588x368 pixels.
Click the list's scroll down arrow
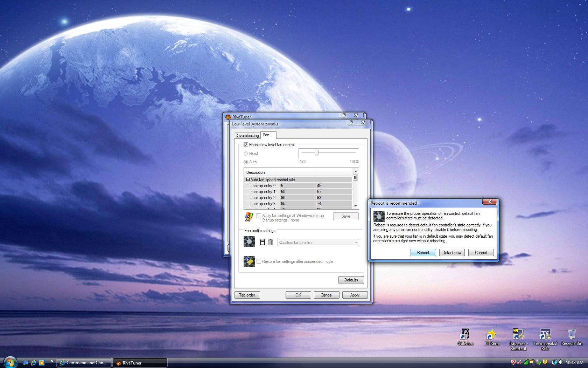[356, 206]
